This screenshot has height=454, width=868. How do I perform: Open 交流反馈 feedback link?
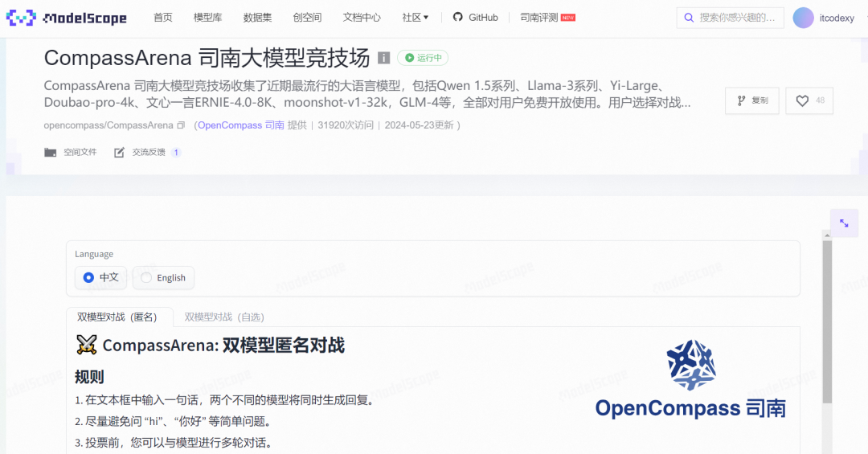point(147,152)
